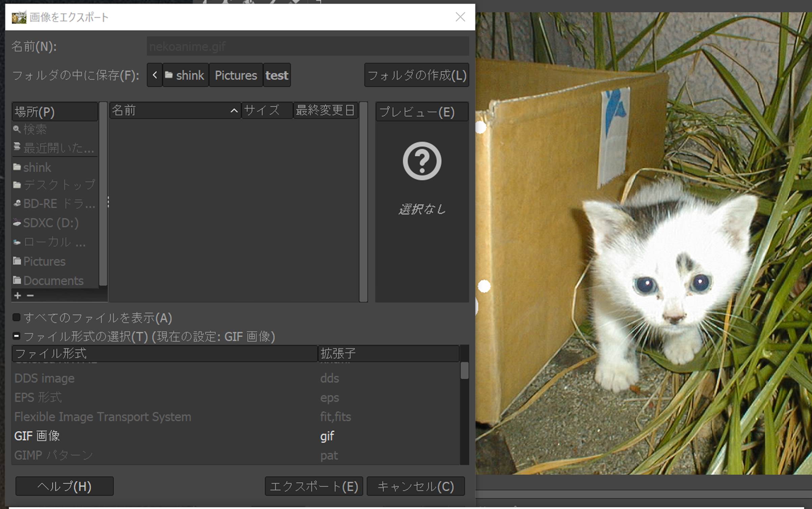
Task: Click the back chevron in path bar
Action: tap(155, 75)
